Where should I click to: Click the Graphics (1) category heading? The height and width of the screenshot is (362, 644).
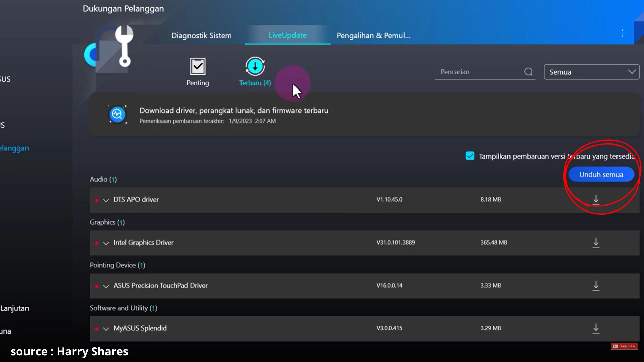point(107,222)
